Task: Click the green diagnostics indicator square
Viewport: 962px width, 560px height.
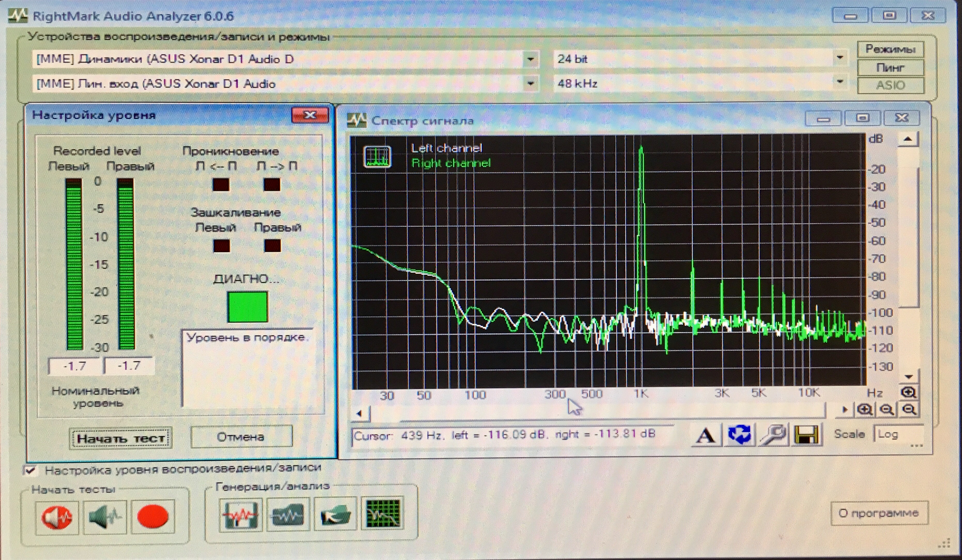Action: coord(247,306)
